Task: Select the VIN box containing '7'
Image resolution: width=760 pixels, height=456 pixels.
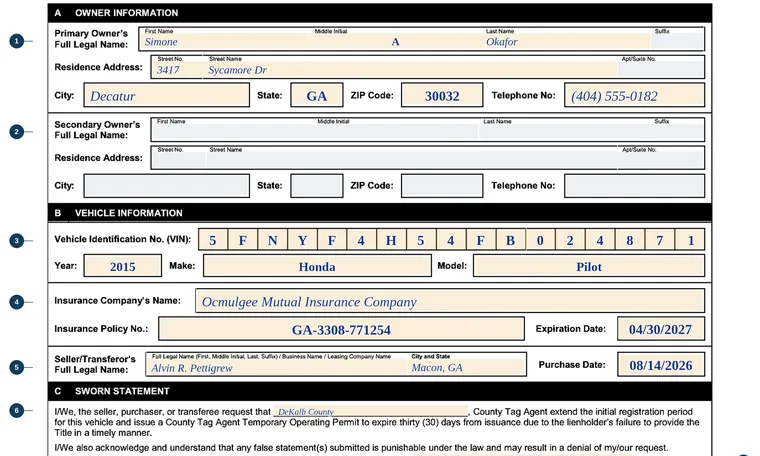Action: click(x=660, y=240)
